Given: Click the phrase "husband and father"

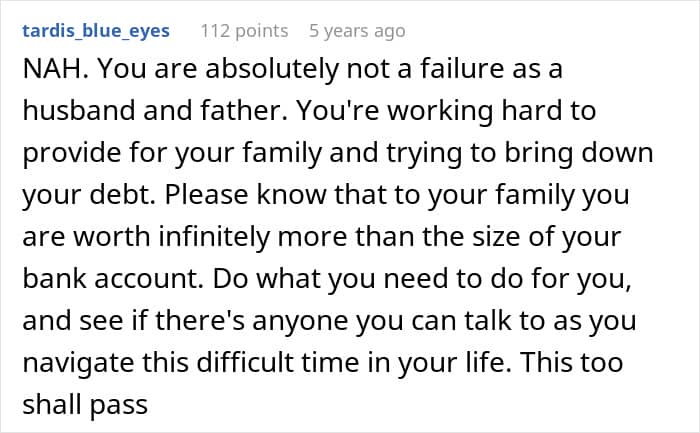Looking at the screenshot, I should [x=122, y=116].
